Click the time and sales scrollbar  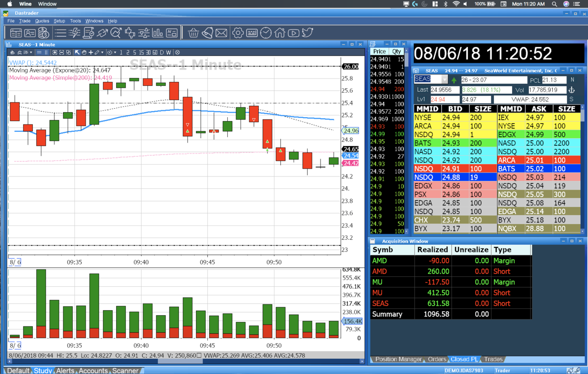(x=407, y=142)
